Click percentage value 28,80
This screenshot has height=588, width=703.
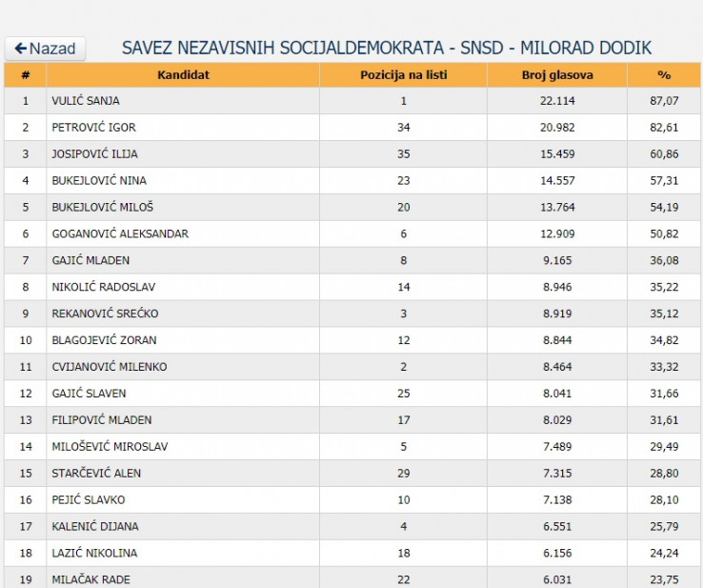pyautogui.click(x=664, y=474)
